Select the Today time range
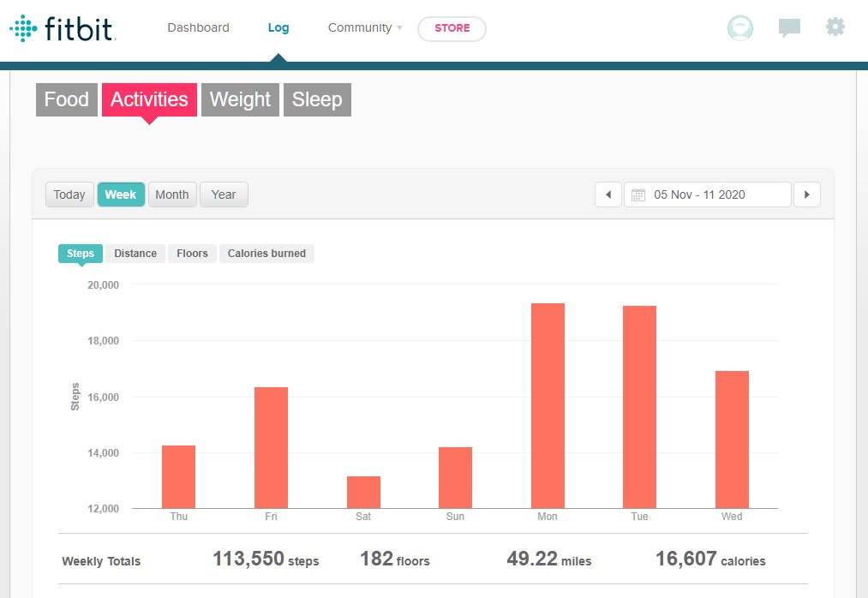 point(69,194)
